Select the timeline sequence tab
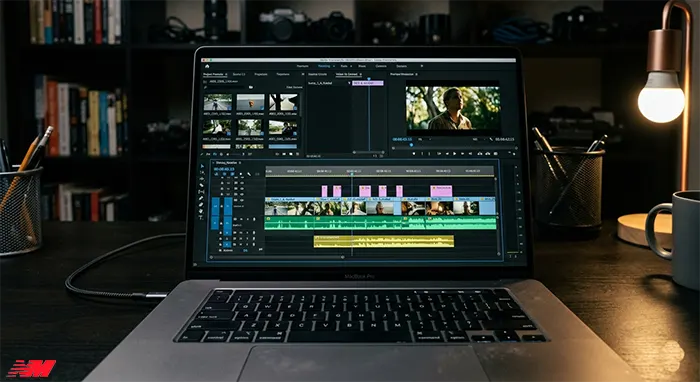The width and height of the screenshot is (700, 382). pyautogui.click(x=226, y=163)
